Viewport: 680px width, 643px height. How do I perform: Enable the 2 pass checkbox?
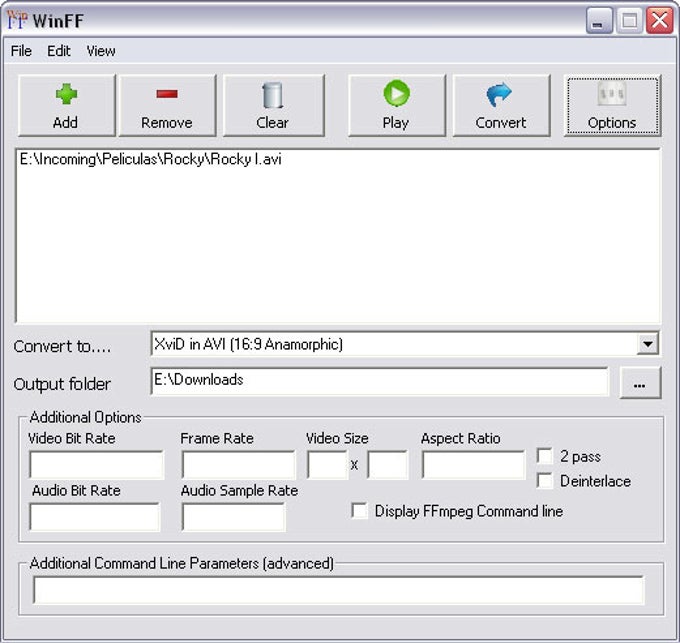[x=545, y=456]
